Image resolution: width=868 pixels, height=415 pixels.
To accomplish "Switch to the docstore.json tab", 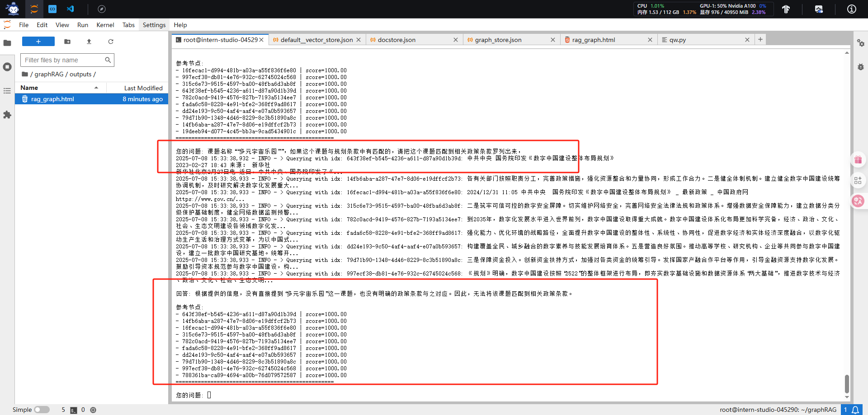I will (x=396, y=40).
